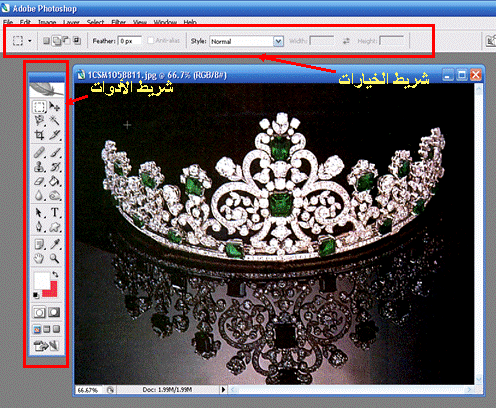Swap Width and Height values button
The width and height of the screenshot is (496, 408).
click(x=346, y=41)
